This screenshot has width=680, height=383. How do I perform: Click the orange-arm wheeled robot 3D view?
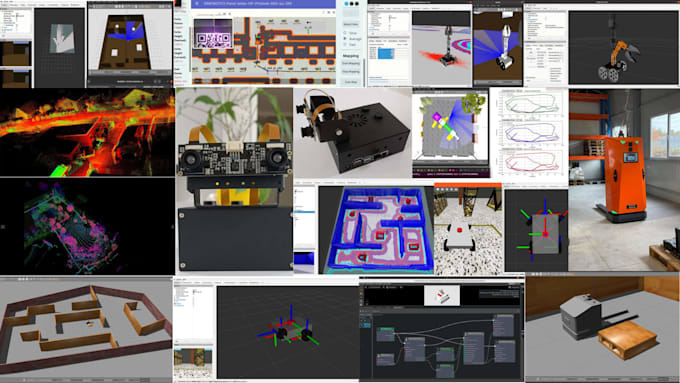pyautogui.click(x=623, y=48)
